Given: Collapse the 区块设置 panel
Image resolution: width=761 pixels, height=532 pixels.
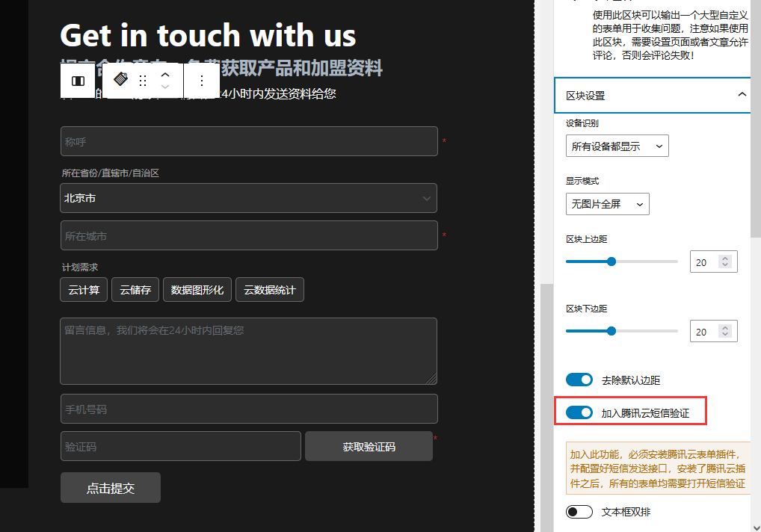Looking at the screenshot, I should 742,95.
